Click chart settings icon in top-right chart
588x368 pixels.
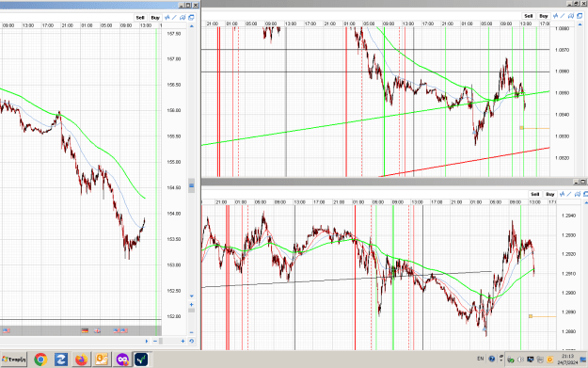tap(571, 16)
